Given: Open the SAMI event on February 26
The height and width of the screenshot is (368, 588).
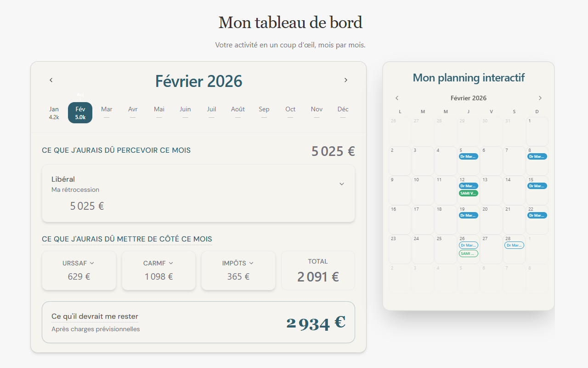Looking at the screenshot, I should click(x=468, y=253).
